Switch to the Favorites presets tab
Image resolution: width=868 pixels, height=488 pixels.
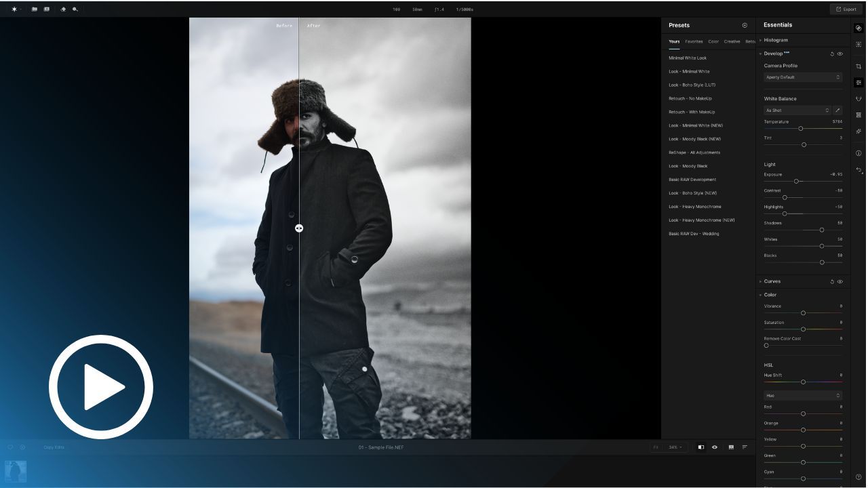pos(694,41)
